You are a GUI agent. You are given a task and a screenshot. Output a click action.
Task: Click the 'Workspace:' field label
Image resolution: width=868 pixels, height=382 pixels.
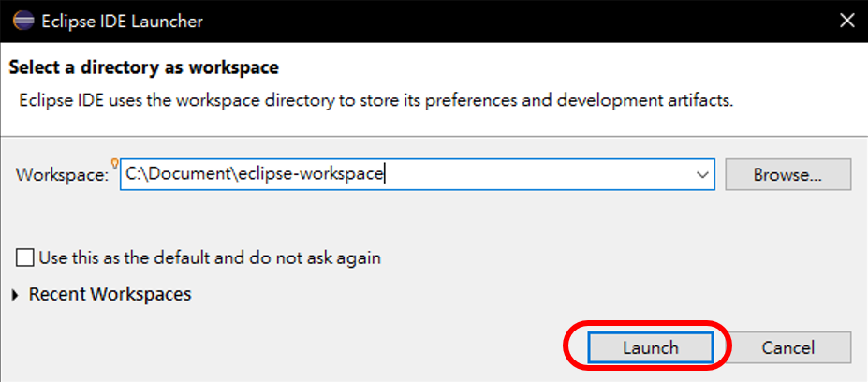coord(62,175)
